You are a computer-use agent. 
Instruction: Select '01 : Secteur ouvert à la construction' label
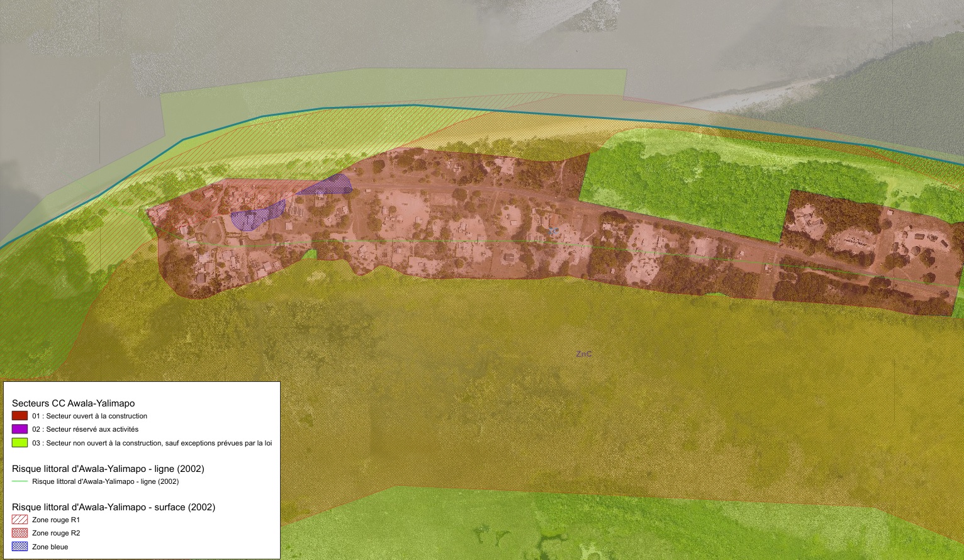(89, 416)
